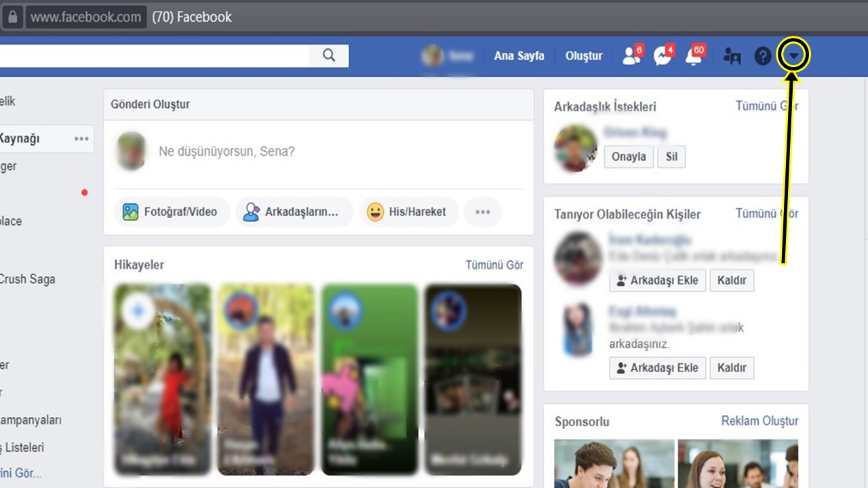Click the padlock icon in the address bar
The width and height of the screenshot is (868, 488).
click(12, 17)
